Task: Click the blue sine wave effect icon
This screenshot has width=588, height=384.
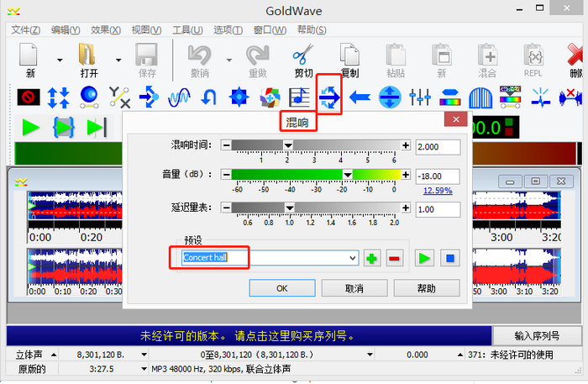Action: (179, 97)
